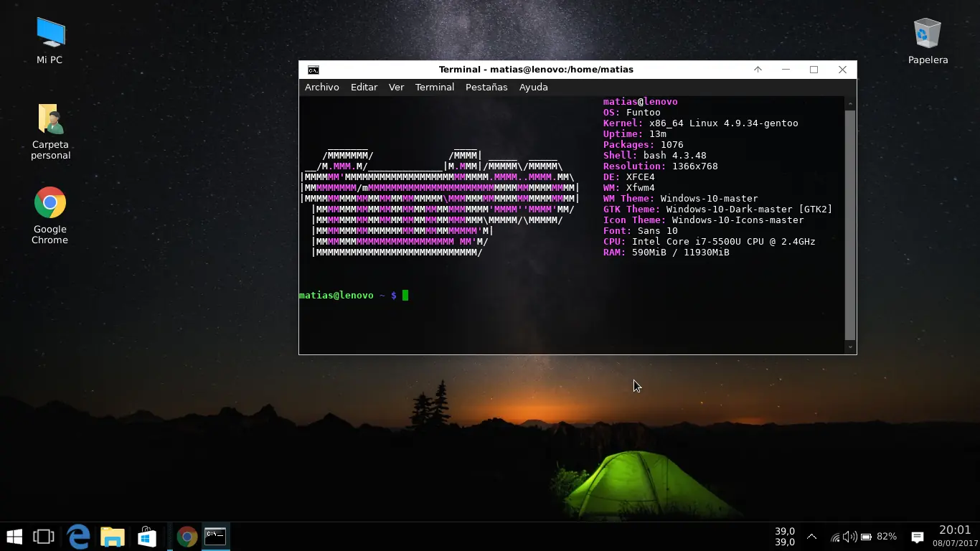Click the 'Resolution: 1366x768' line
The width and height of the screenshot is (980, 551).
click(x=661, y=166)
